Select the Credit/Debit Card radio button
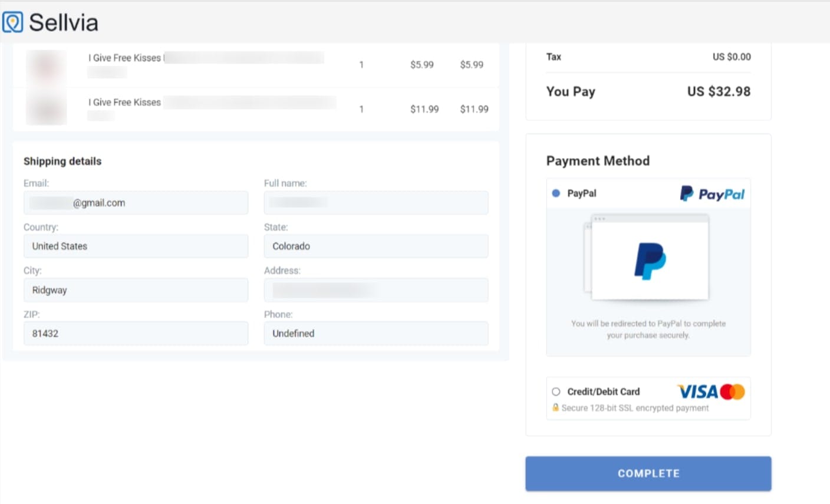Viewport: 830px width, 504px height. tap(556, 391)
